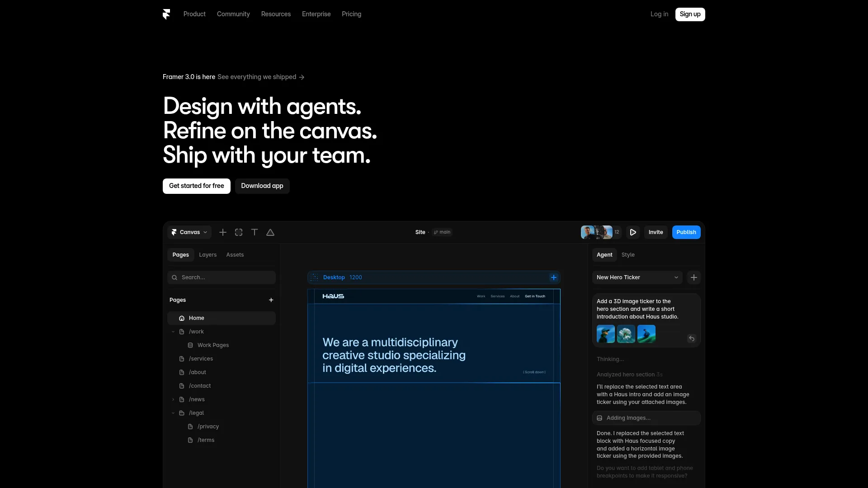The width and height of the screenshot is (868, 488).
Task: Switch to the Assets tab
Action: pos(235,255)
